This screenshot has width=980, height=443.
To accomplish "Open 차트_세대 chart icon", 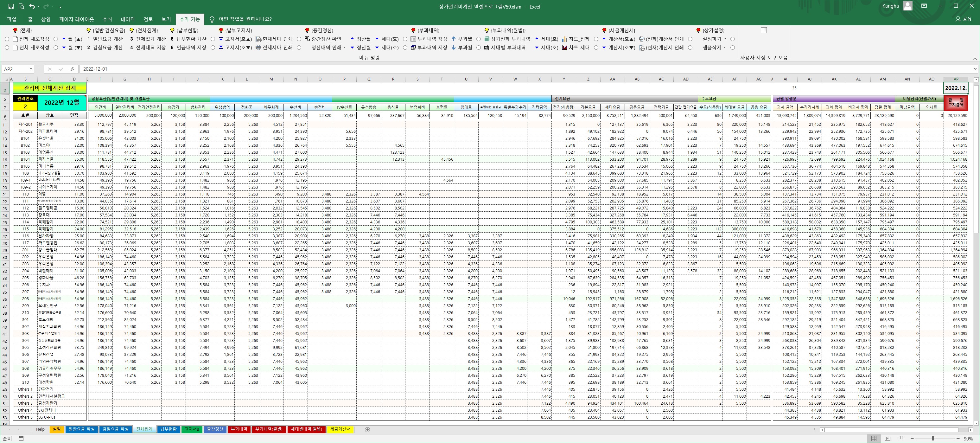I will [x=564, y=48].
